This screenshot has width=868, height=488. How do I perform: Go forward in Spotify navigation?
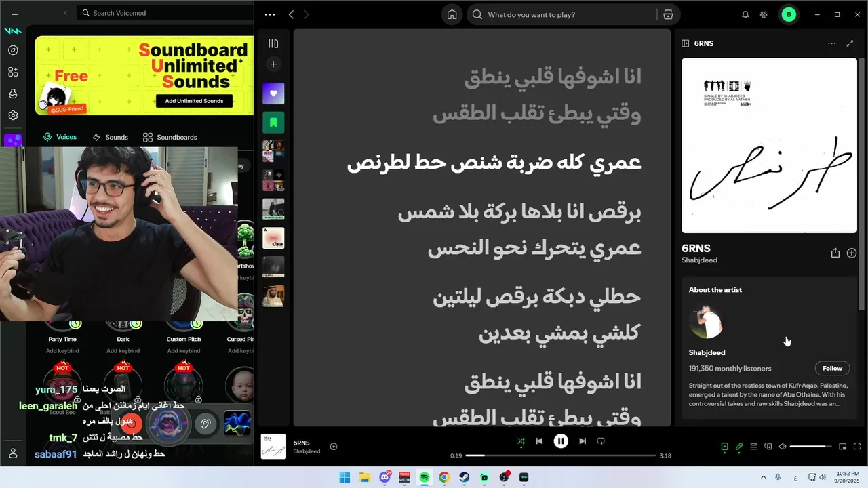(307, 14)
